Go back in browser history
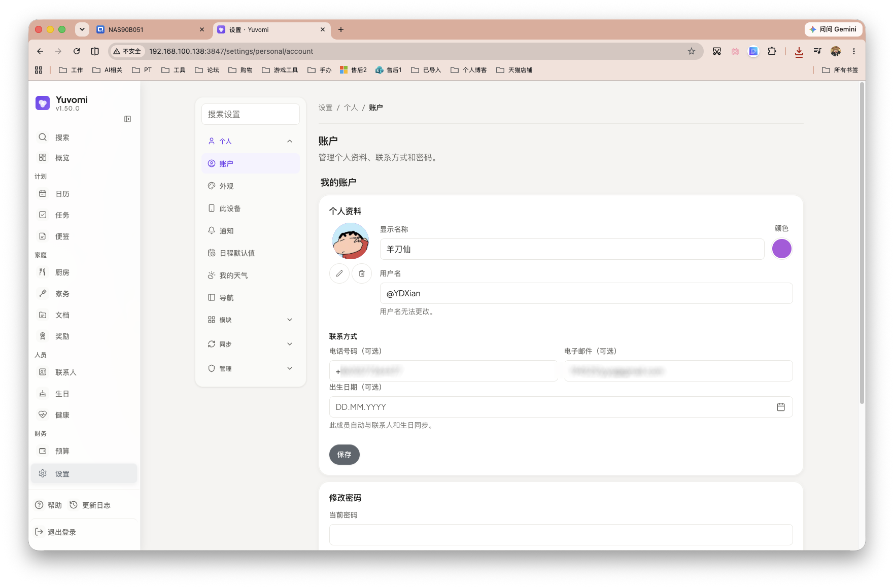 click(40, 51)
